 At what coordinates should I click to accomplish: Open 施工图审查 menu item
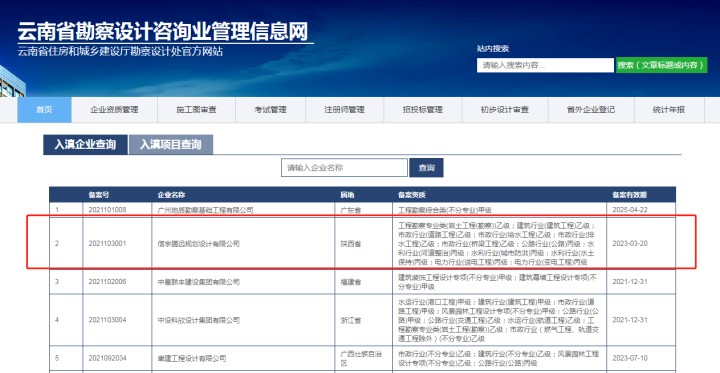click(196, 110)
